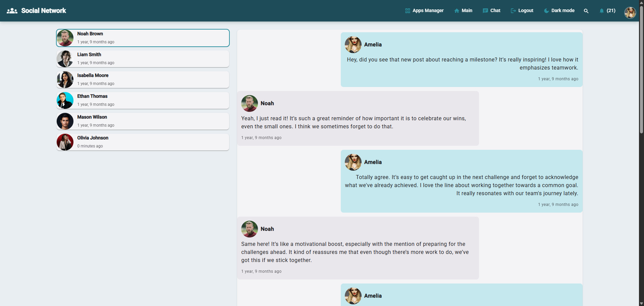Click the Logout arrow icon
The image size is (644, 306).
click(513, 11)
